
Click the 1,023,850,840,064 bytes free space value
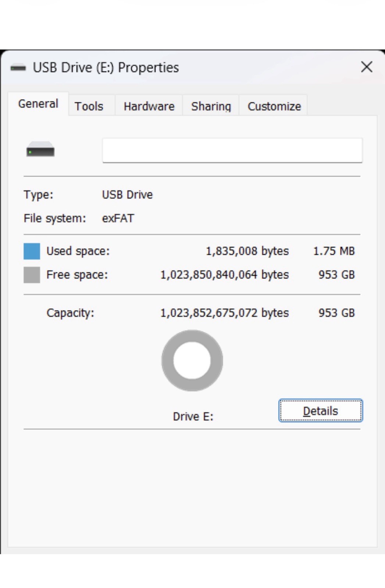224,275
